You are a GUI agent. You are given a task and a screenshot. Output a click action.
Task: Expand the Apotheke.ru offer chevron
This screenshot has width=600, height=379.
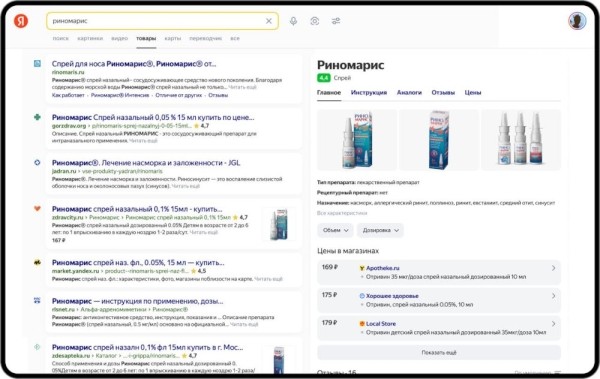pyautogui.click(x=553, y=268)
